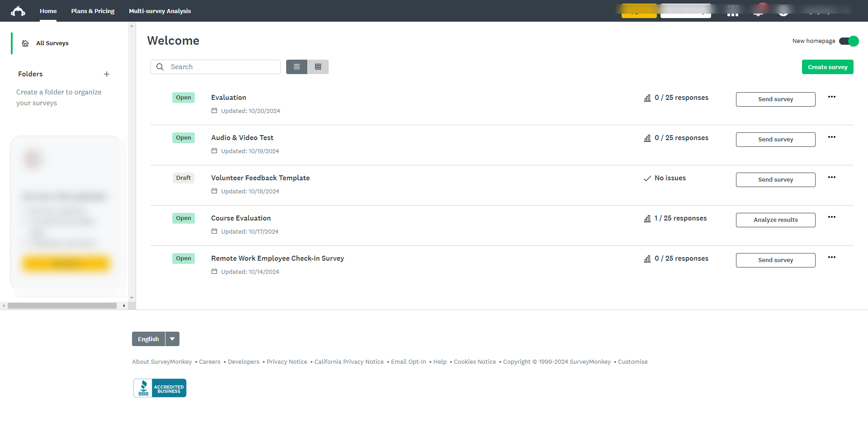
Task: Open more options for Audio & Video Test
Action: [832, 137]
